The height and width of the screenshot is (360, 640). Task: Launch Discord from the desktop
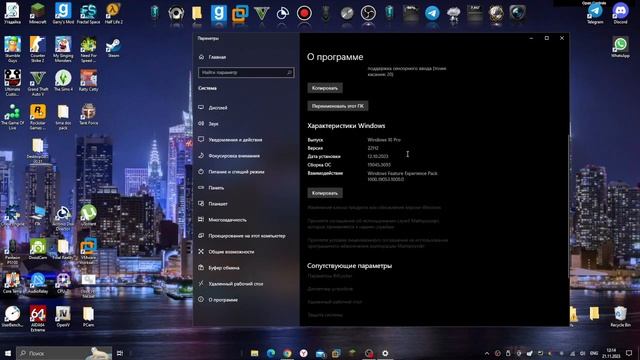pos(620,13)
